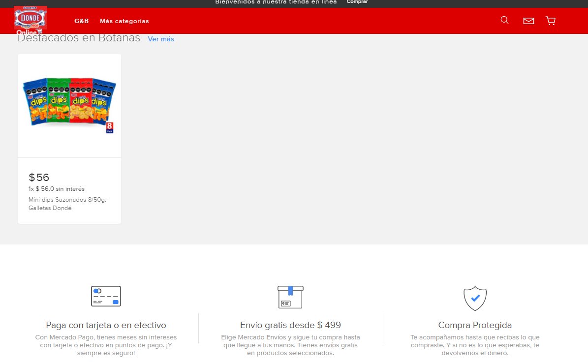The width and height of the screenshot is (588, 364).
Task: Open the search magnifier icon
Action: click(x=504, y=20)
